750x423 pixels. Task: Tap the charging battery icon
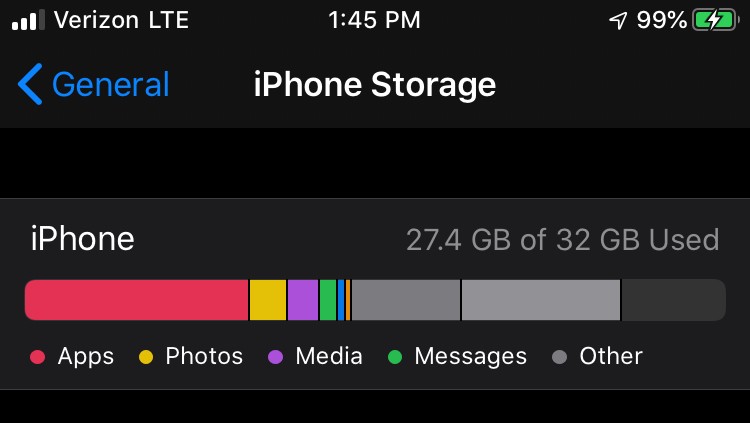(715, 20)
